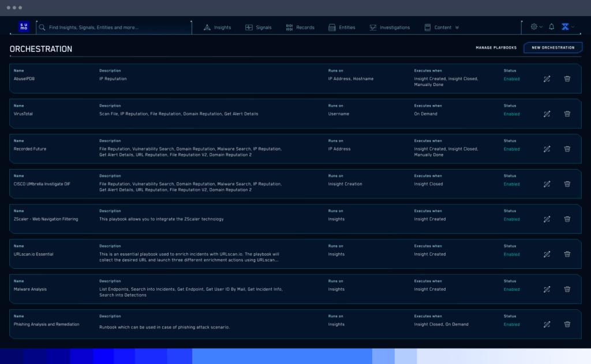Delete the VirusTotal orchestration via trash icon
This screenshot has width=591, height=364.
coord(567,114)
